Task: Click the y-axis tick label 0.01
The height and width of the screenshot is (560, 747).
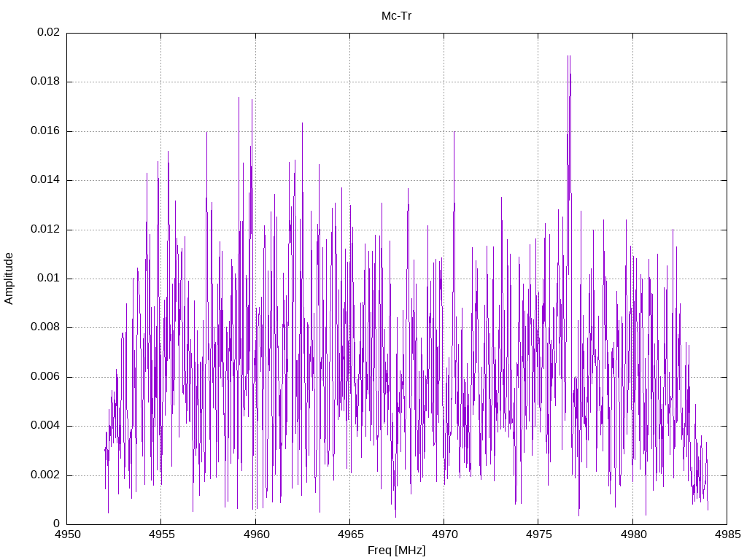Action: click(x=49, y=279)
